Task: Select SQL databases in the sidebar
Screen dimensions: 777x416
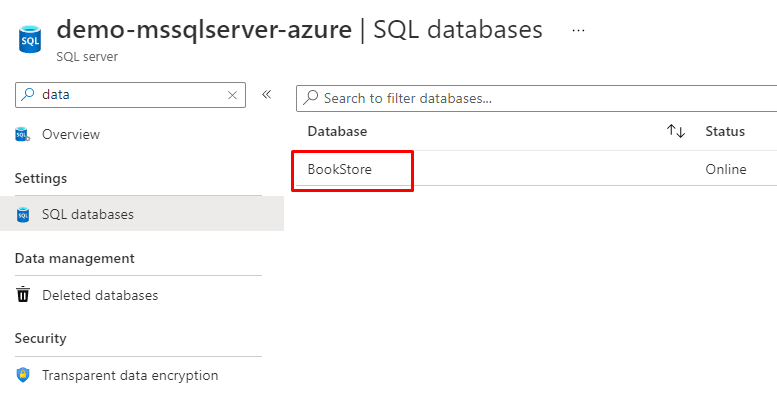Action: (x=88, y=214)
